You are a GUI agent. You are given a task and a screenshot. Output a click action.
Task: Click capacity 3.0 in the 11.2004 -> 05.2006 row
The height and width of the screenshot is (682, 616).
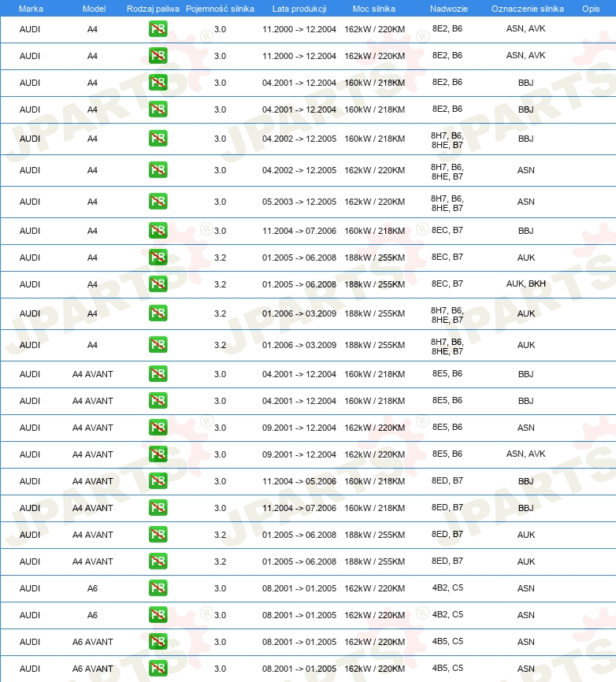pos(220,481)
